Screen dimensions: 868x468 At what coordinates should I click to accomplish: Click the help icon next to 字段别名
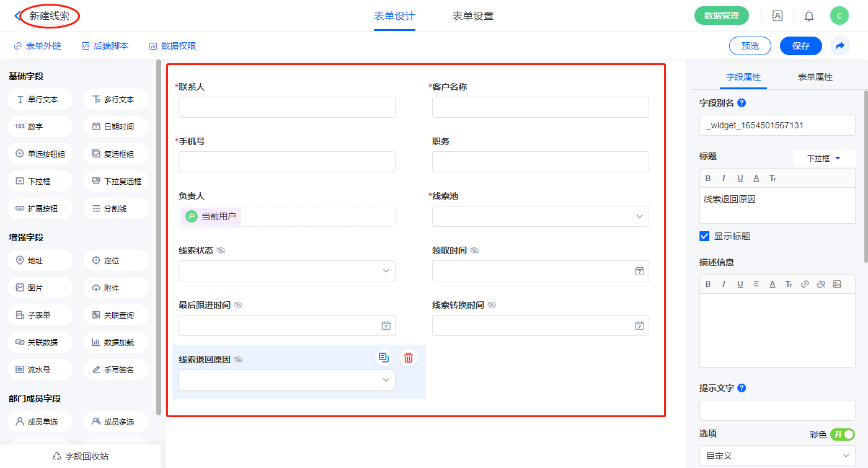(742, 103)
